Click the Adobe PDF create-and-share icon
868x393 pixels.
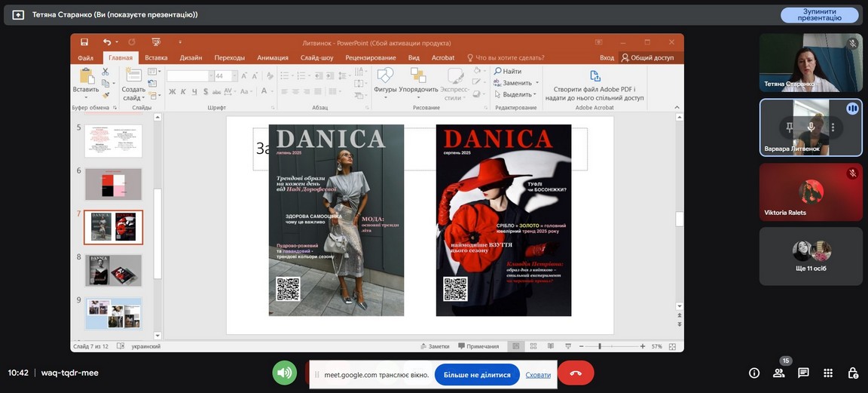pos(595,76)
